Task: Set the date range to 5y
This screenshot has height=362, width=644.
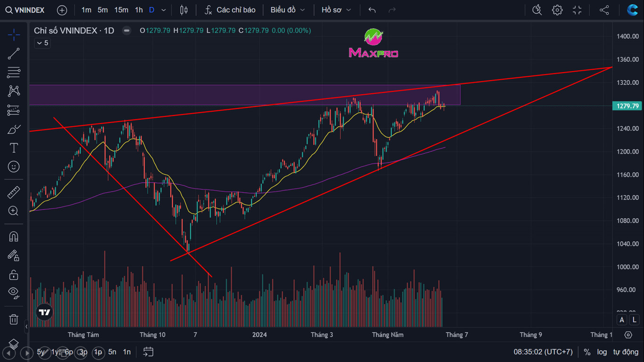Action: (x=41, y=352)
